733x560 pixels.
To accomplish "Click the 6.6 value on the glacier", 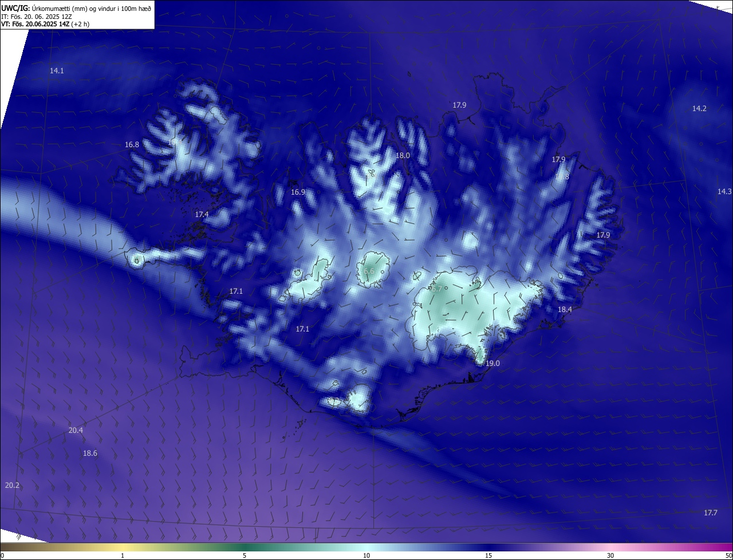I will (x=369, y=271).
